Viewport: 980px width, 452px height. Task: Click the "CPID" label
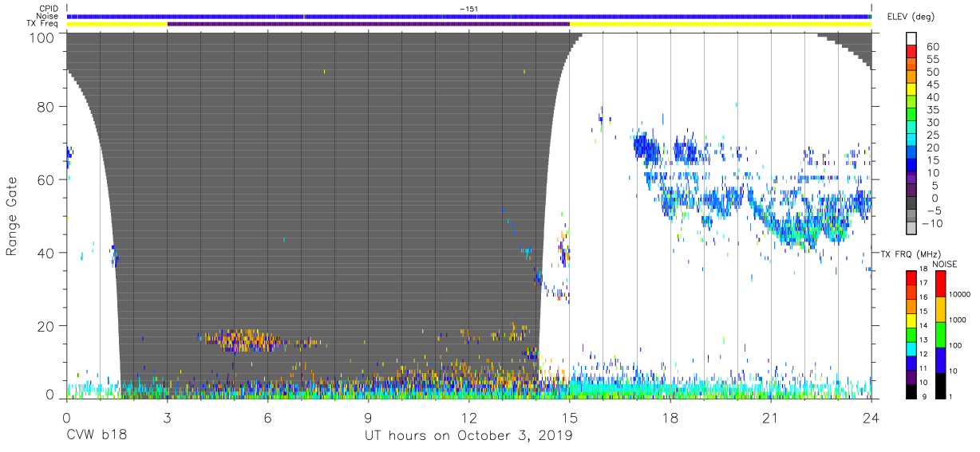49,9
